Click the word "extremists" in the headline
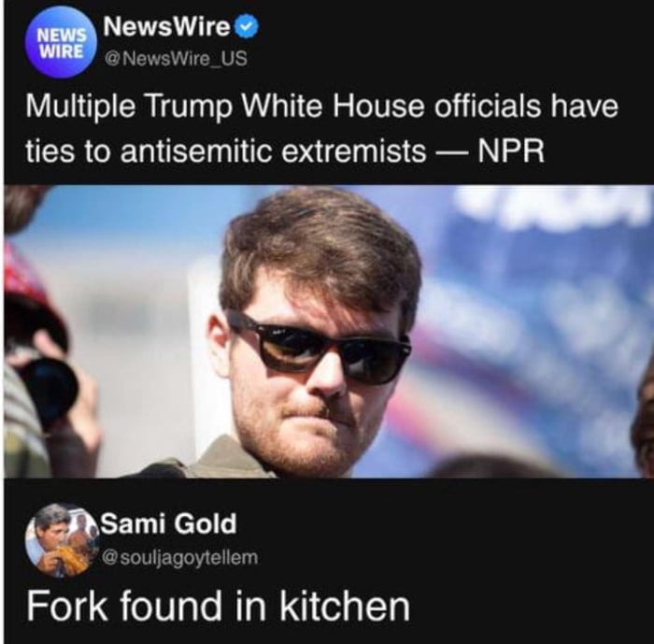The image size is (654, 644). click(x=354, y=150)
